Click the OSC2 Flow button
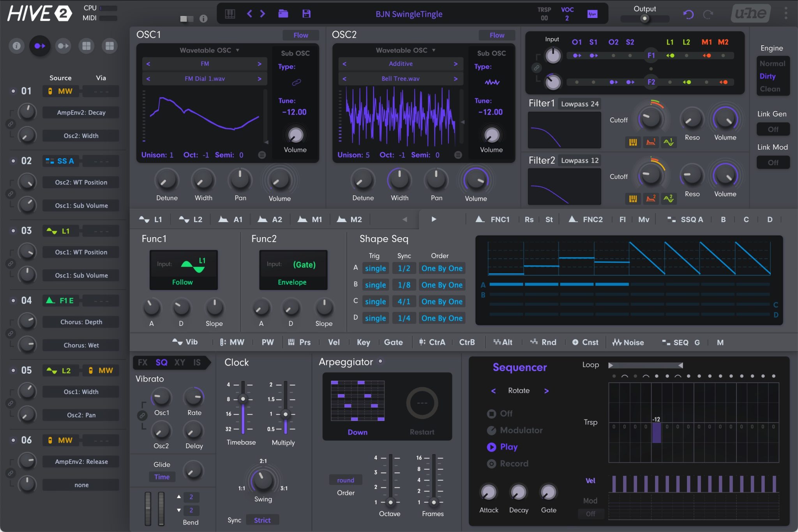 (x=496, y=35)
